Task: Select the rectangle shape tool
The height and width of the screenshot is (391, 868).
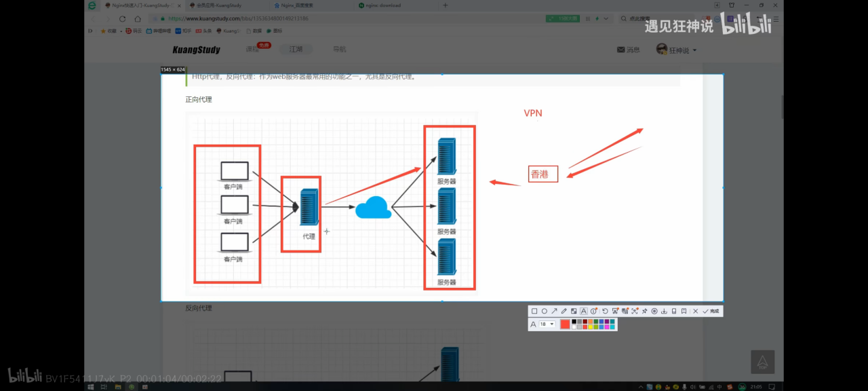Action: click(x=534, y=311)
